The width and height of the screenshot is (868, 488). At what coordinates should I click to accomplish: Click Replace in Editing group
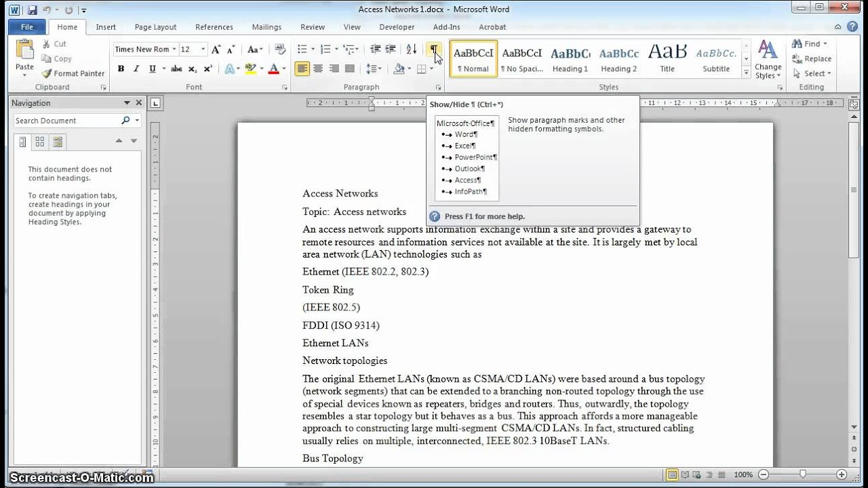click(x=812, y=59)
